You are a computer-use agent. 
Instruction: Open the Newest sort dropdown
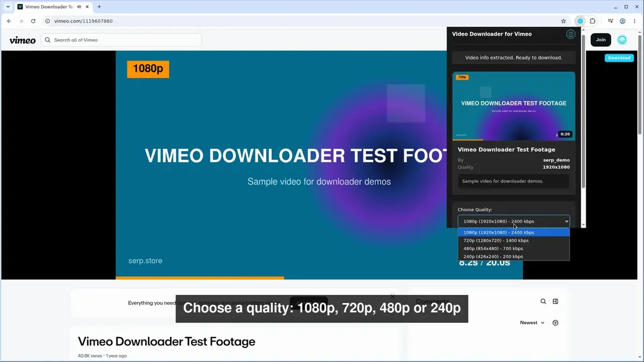532,323
